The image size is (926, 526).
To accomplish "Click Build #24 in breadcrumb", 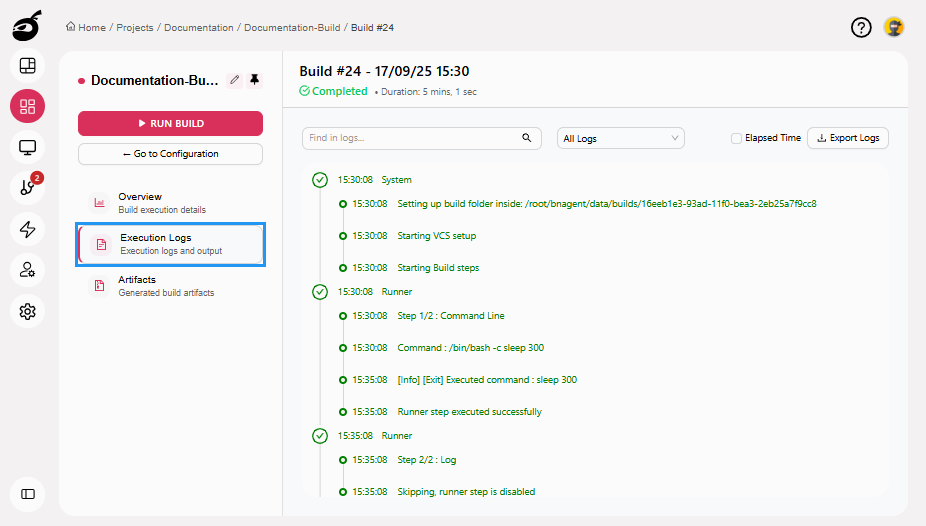I will tap(373, 27).
